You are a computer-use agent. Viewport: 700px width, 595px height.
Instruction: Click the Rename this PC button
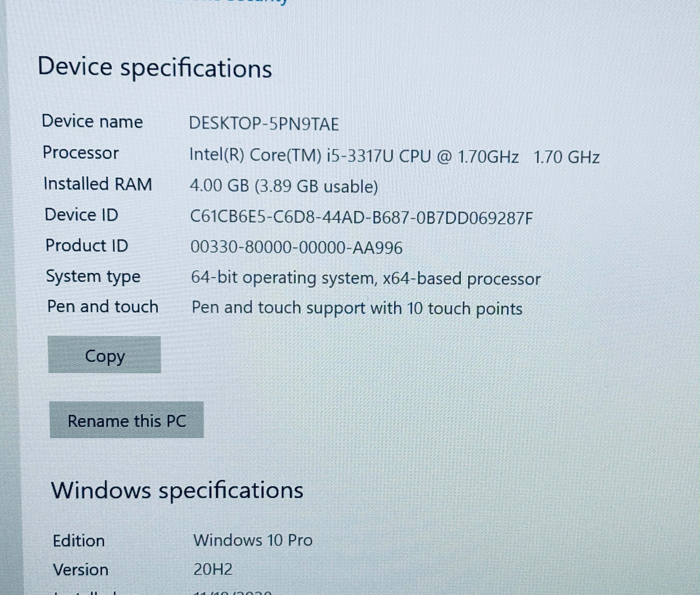(127, 420)
